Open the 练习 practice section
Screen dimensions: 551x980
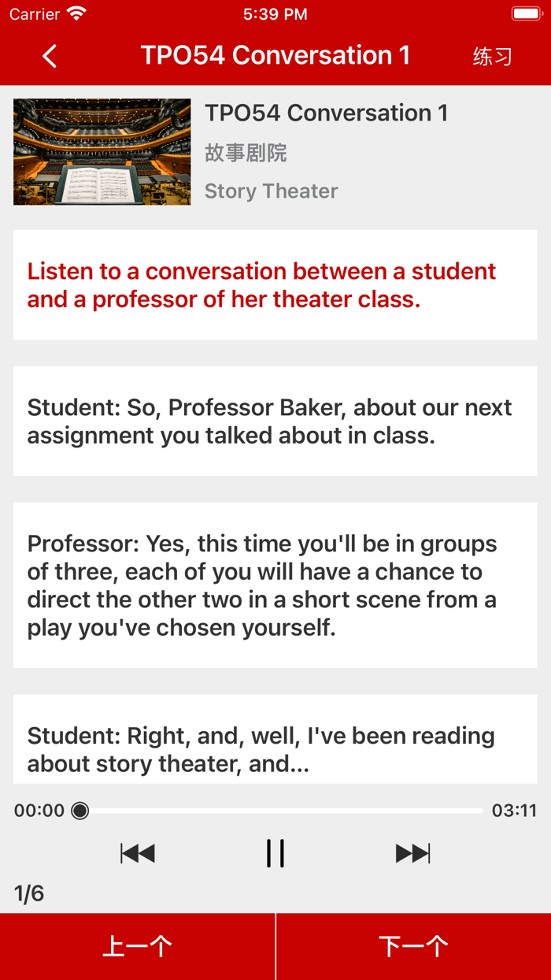pos(492,57)
